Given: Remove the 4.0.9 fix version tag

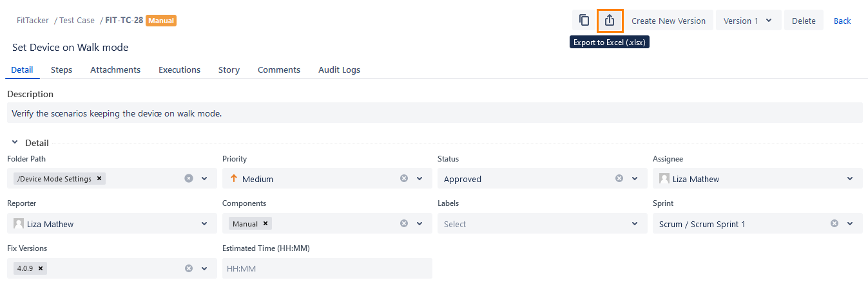Looking at the screenshot, I should [x=41, y=268].
